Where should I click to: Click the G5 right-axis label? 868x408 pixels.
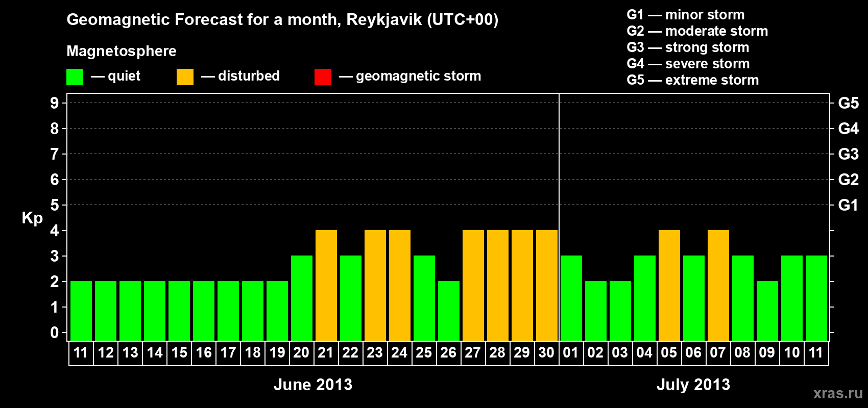tap(849, 103)
